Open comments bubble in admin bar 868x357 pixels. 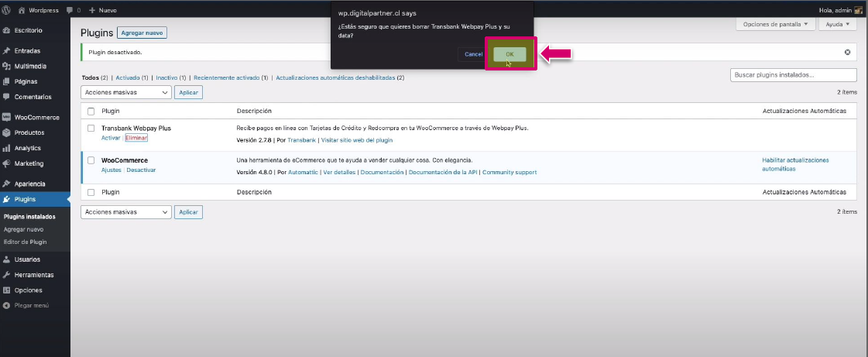point(73,10)
